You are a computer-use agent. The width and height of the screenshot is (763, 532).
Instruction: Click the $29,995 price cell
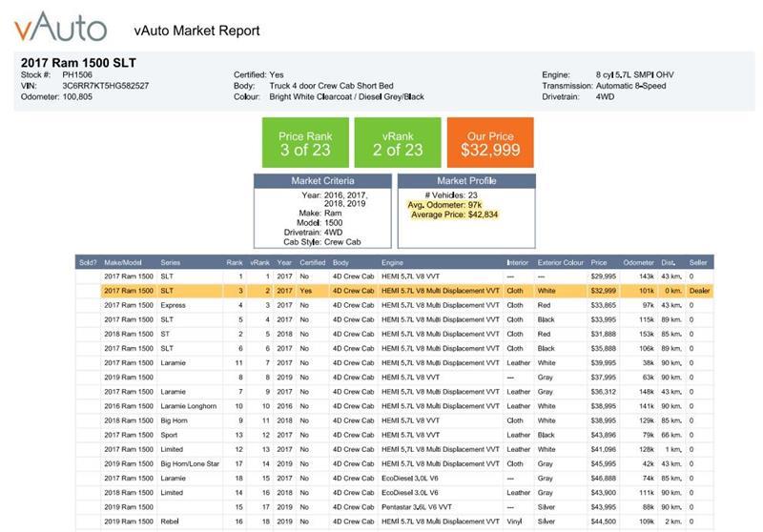pyautogui.click(x=604, y=276)
